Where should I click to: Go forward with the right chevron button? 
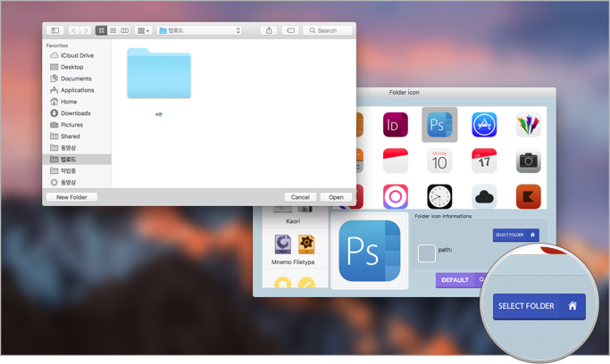(86, 30)
